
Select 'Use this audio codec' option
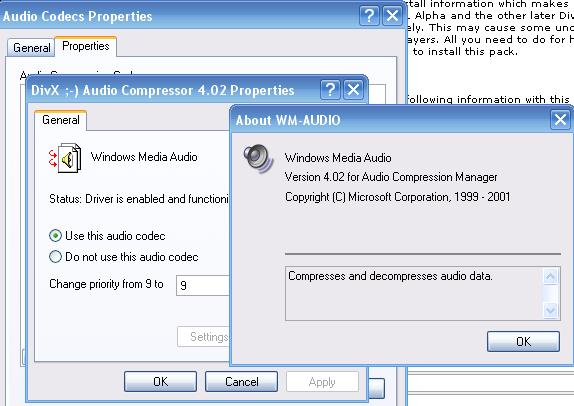(x=107, y=236)
